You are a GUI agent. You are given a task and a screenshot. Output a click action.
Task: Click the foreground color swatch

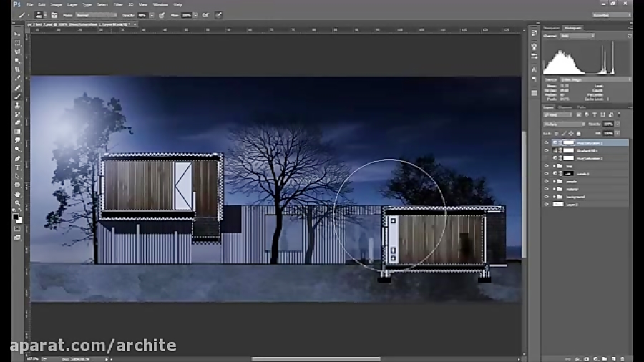16,216
